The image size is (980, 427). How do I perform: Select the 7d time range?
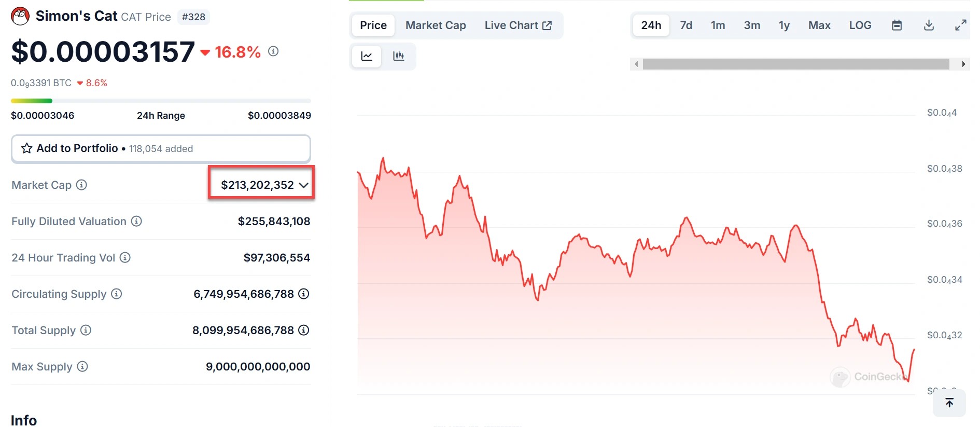coord(685,25)
